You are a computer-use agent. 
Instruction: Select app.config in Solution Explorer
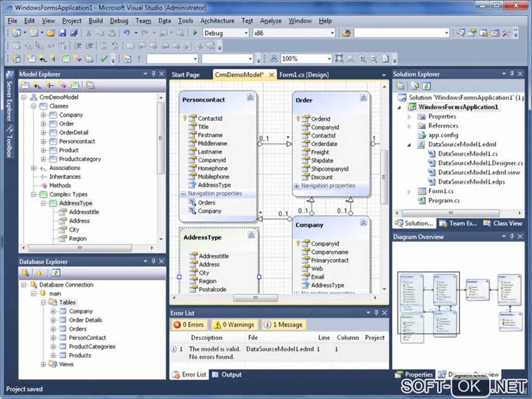443,135
